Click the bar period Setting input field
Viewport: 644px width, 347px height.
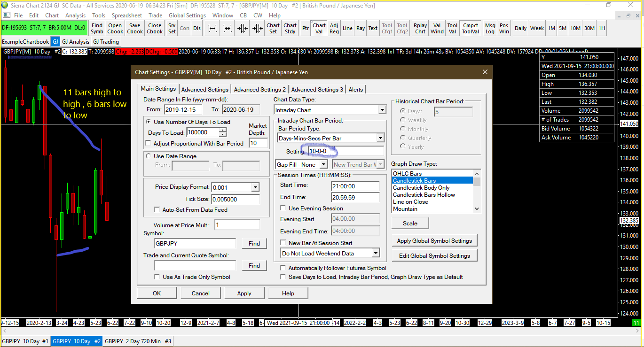click(346, 151)
